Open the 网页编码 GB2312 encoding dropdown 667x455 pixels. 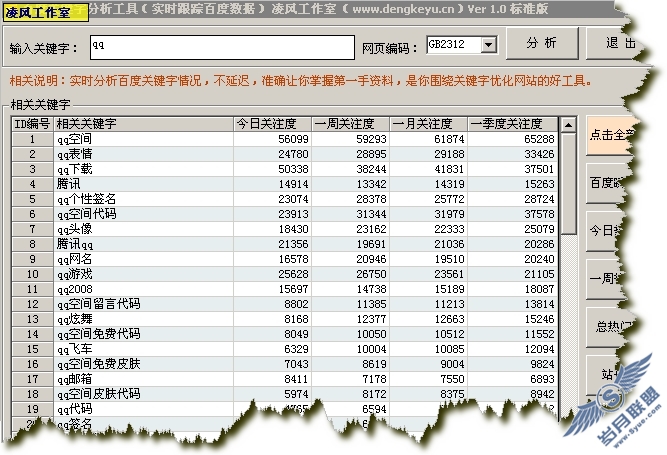489,44
